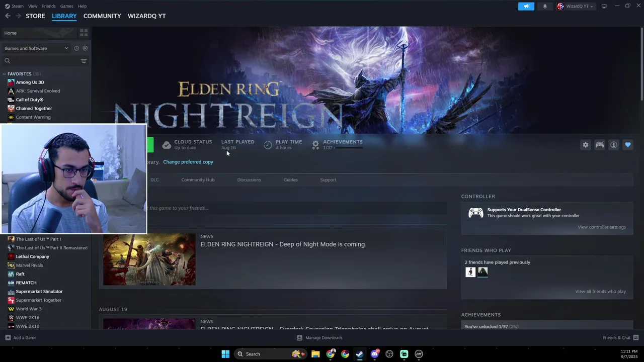Viewport: 644px width, 362px height.
Task: Open the Friends menu
Action: tap(49, 6)
